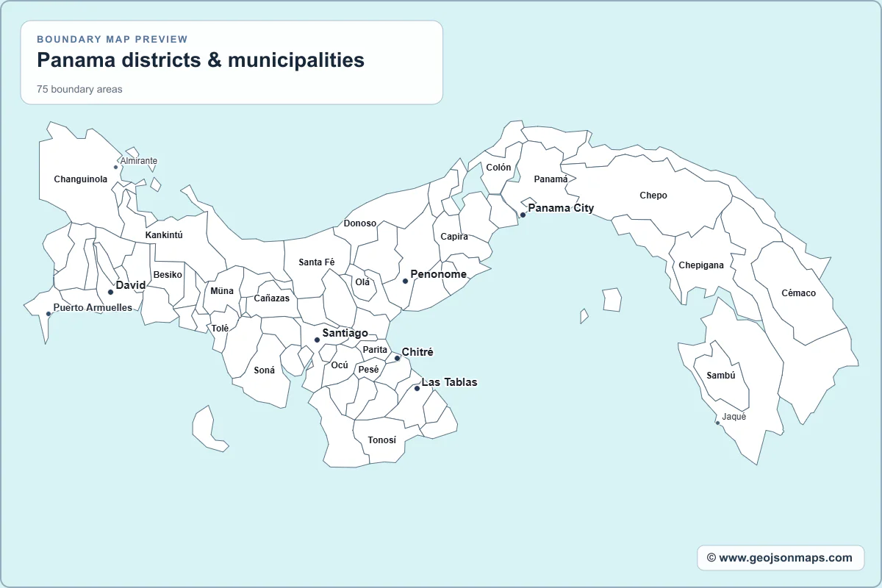Select the Parita district label
Image resolution: width=882 pixels, height=588 pixels.
375,350
